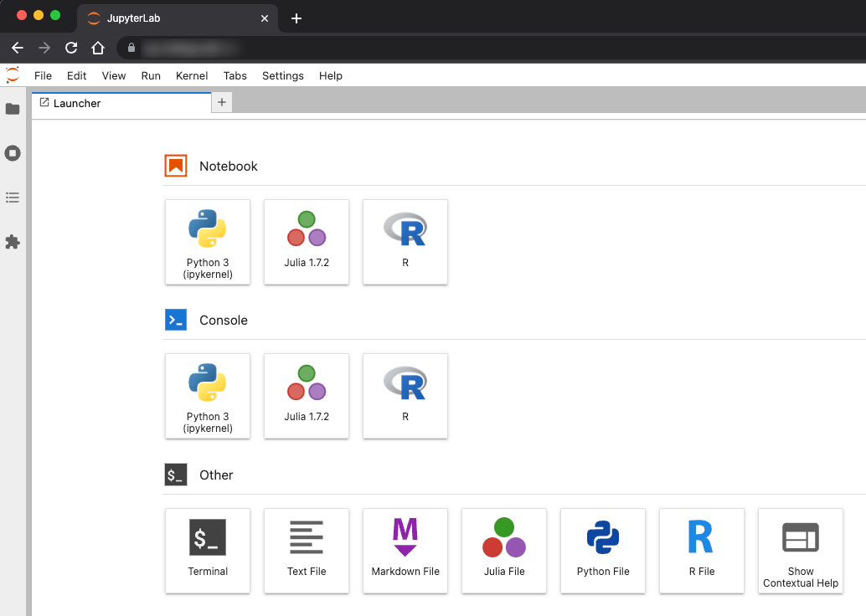This screenshot has height=616, width=866.
Task: Close the JupyterLab browser tab
Action: coord(265,18)
